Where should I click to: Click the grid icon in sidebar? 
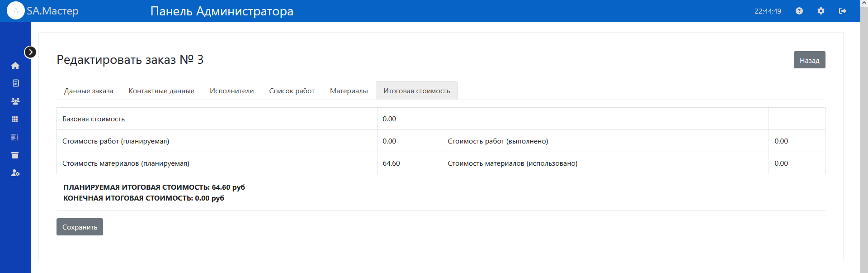15,120
